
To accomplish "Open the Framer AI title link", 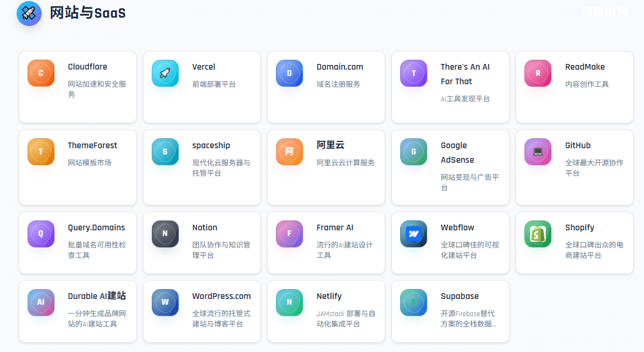I will [335, 228].
